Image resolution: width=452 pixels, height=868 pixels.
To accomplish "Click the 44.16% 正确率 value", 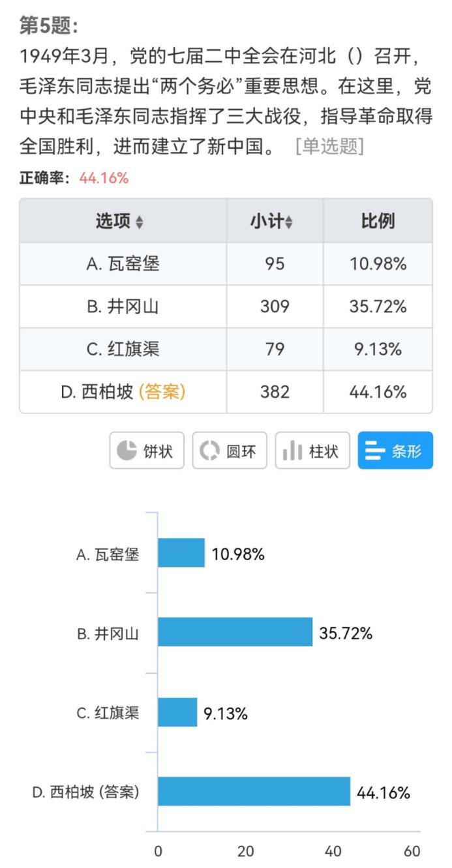I will click(104, 178).
